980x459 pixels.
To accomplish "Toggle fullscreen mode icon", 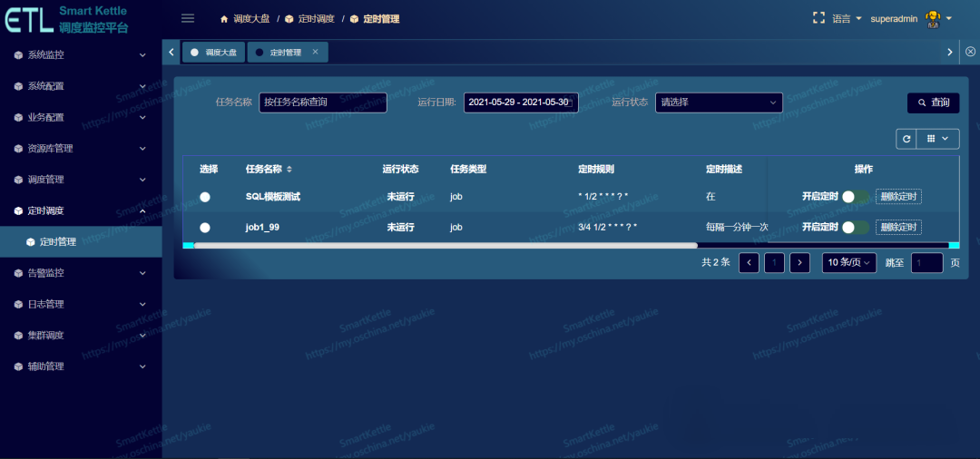I will [x=818, y=18].
